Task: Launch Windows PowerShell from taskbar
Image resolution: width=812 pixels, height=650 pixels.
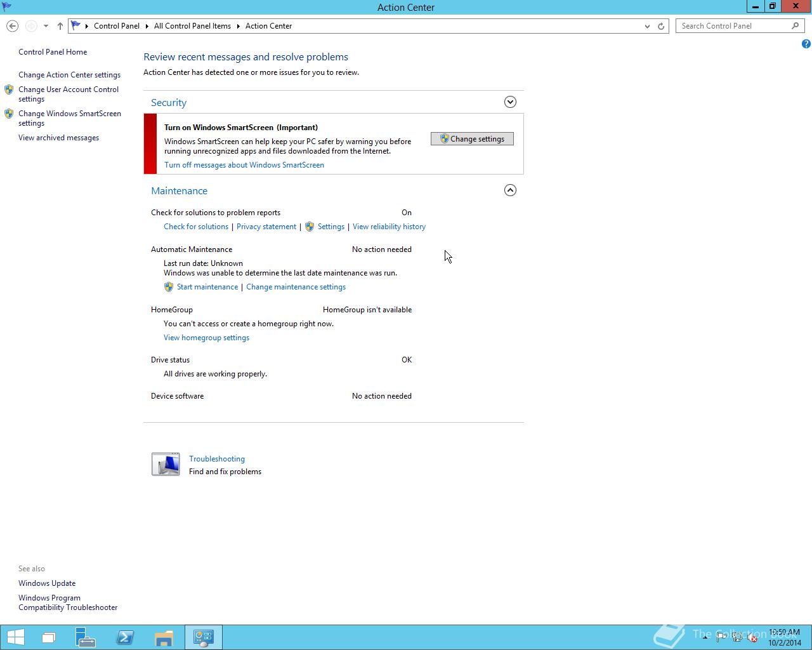Action: 125,637
